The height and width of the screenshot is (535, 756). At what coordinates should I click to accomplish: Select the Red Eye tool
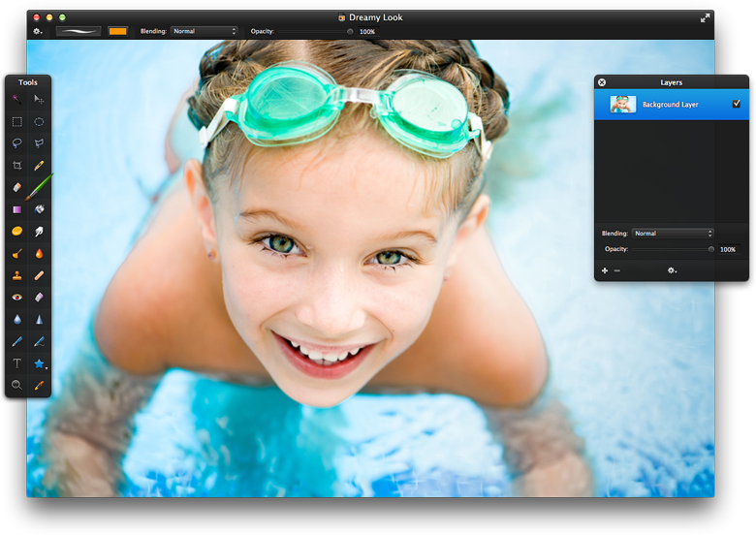(x=17, y=298)
